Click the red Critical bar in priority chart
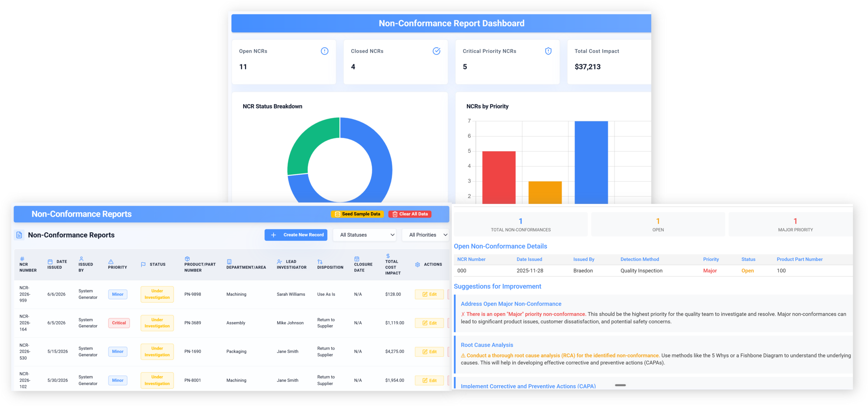The width and height of the screenshot is (868, 406). coord(499,177)
